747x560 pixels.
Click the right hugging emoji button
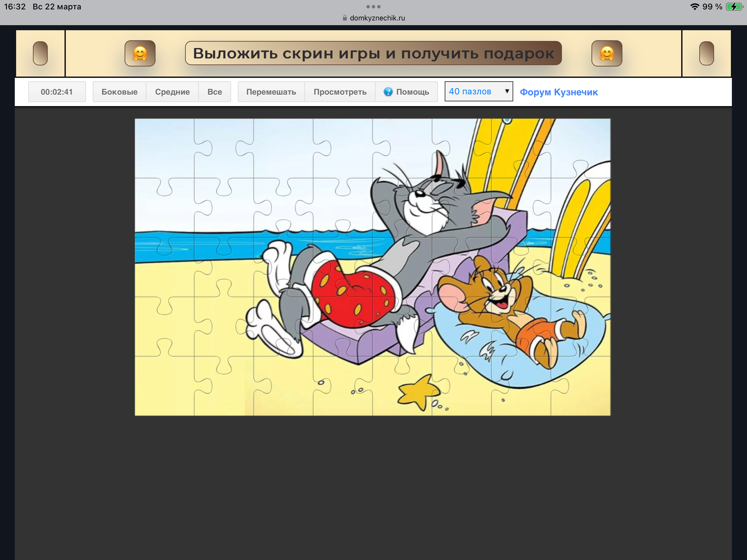click(607, 53)
